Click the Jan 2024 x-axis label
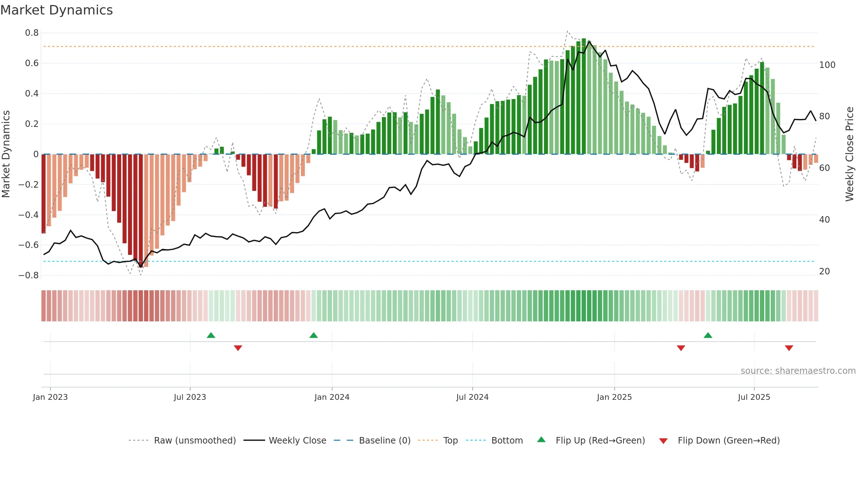 click(332, 397)
